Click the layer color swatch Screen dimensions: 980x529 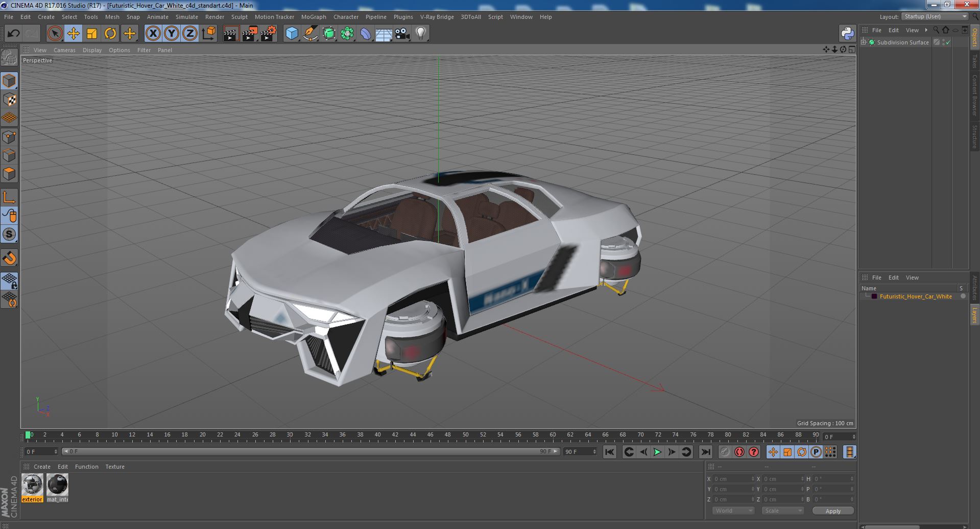click(x=874, y=296)
